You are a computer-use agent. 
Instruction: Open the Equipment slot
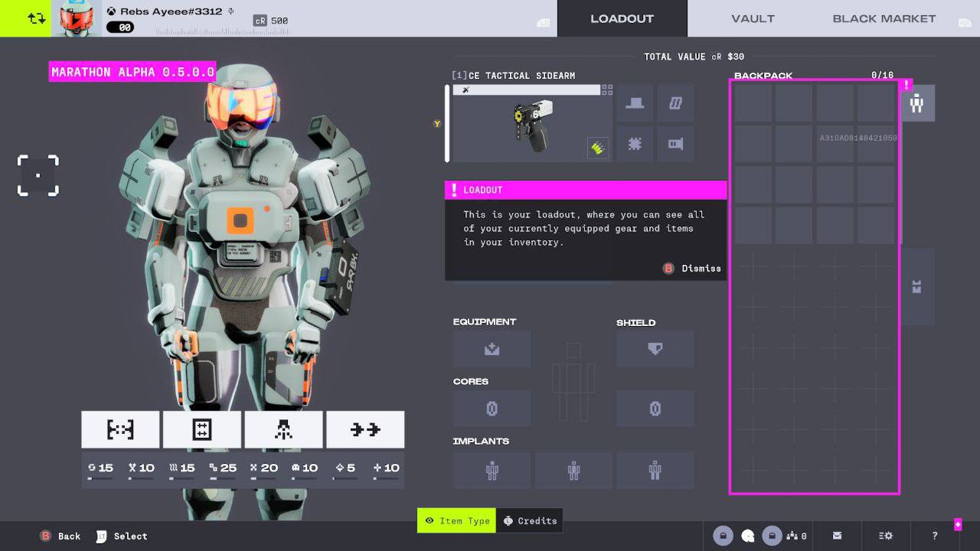492,349
